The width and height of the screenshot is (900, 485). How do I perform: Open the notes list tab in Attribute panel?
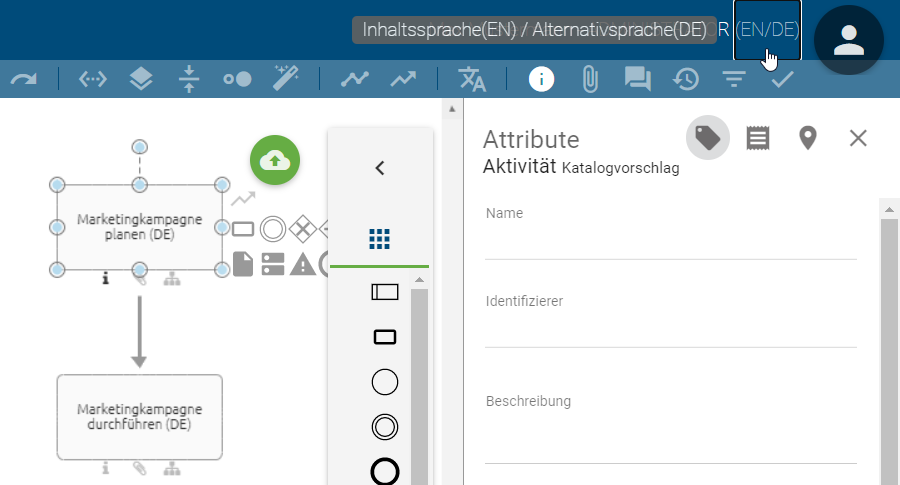pyautogui.click(x=758, y=138)
